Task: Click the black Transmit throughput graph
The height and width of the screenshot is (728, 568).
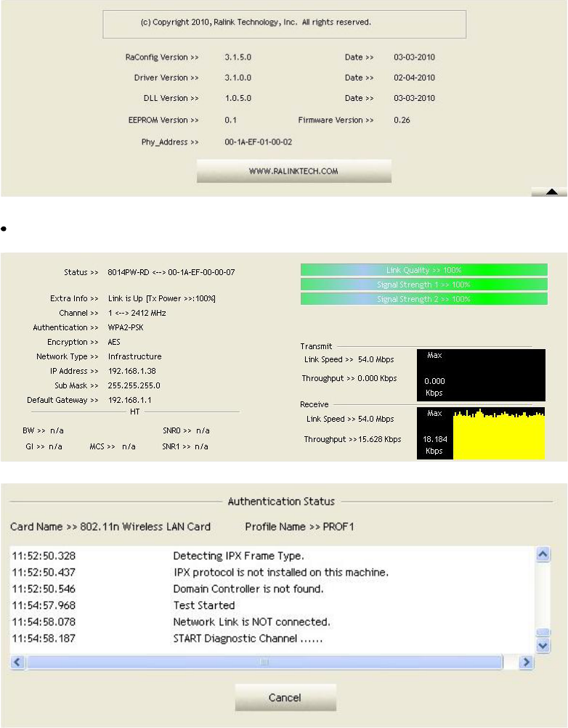Action: (481, 375)
